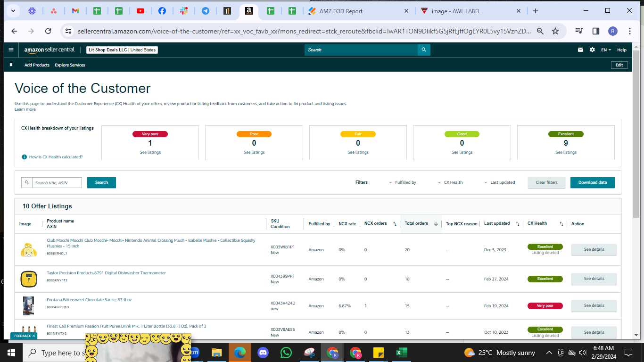Open File Explorer from the taskbar

tap(216, 353)
